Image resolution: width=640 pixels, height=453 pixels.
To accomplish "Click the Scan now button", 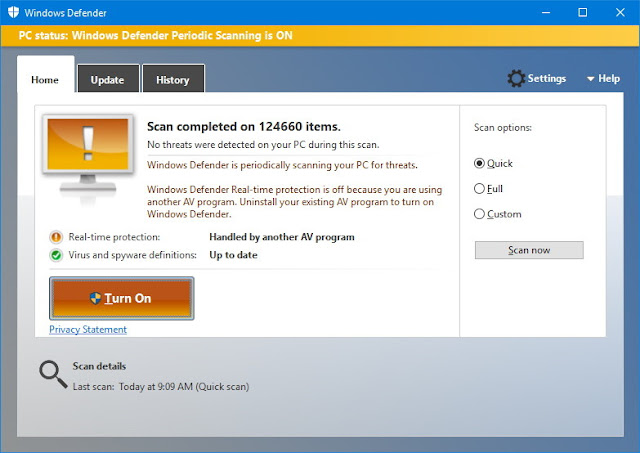I will (529, 250).
